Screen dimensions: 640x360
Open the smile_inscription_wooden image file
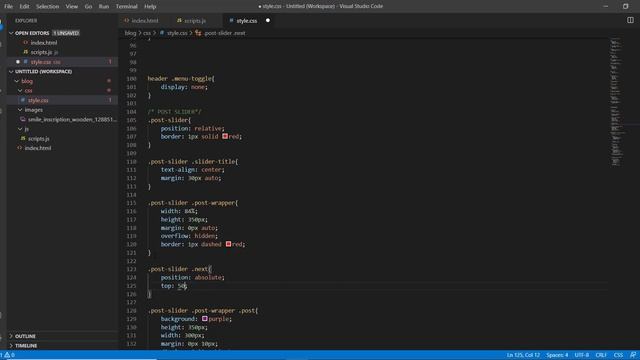pyautogui.click(x=72, y=120)
